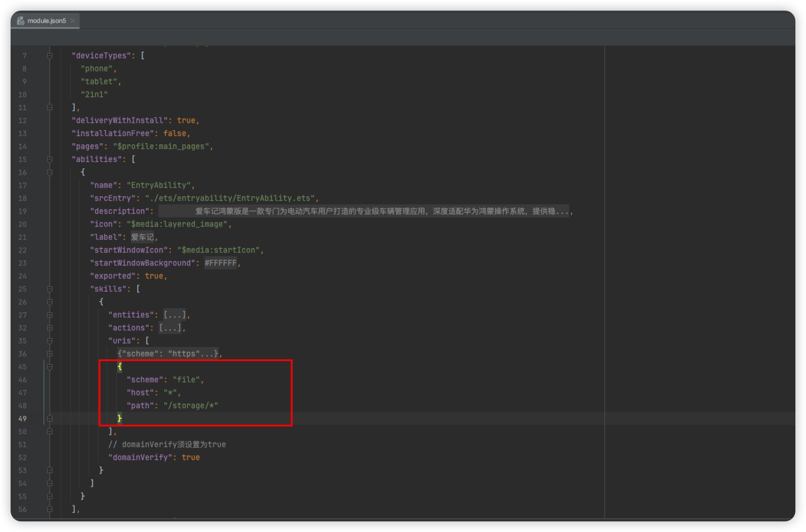Collapse the uris array fold marker

[49, 341]
